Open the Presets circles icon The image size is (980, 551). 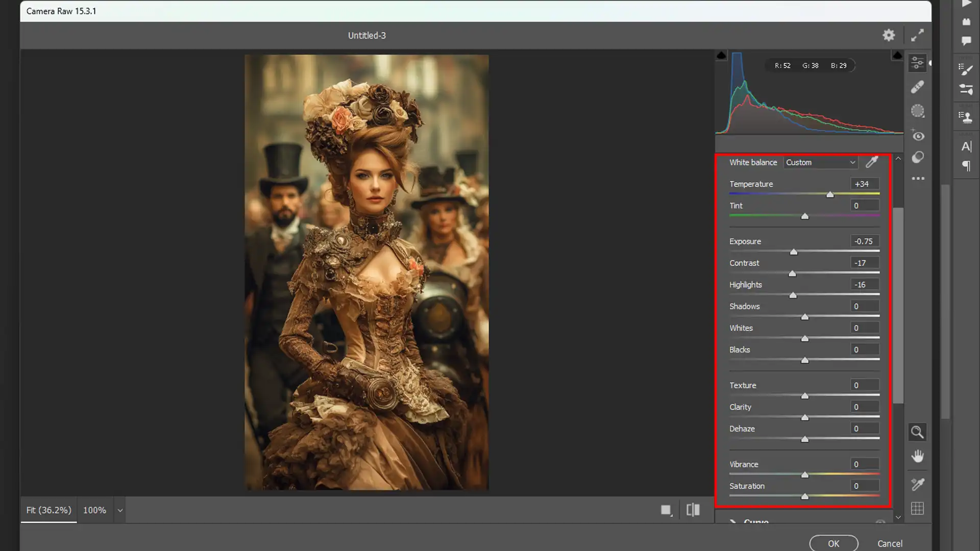(x=917, y=157)
